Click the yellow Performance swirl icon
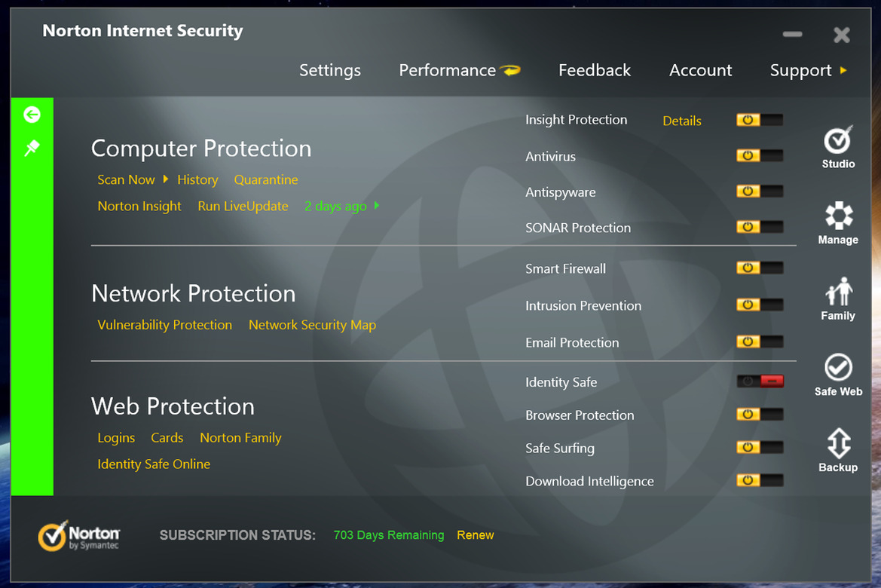This screenshot has width=881, height=588. point(511,70)
